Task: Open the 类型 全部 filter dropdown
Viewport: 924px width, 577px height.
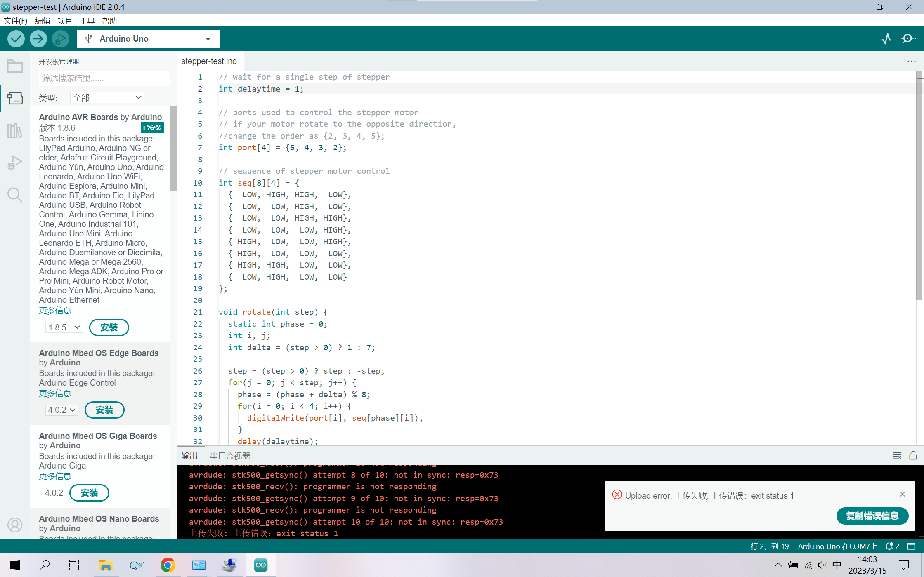Action: click(107, 98)
